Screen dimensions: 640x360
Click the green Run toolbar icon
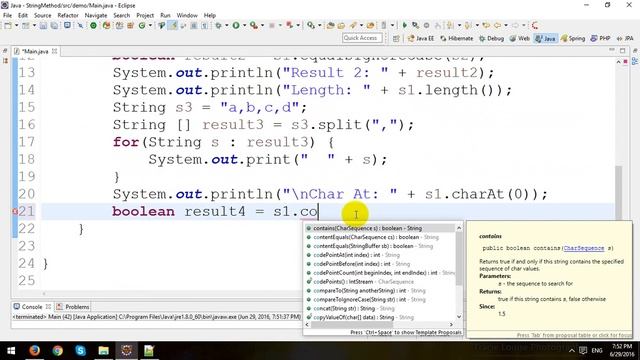236,25
